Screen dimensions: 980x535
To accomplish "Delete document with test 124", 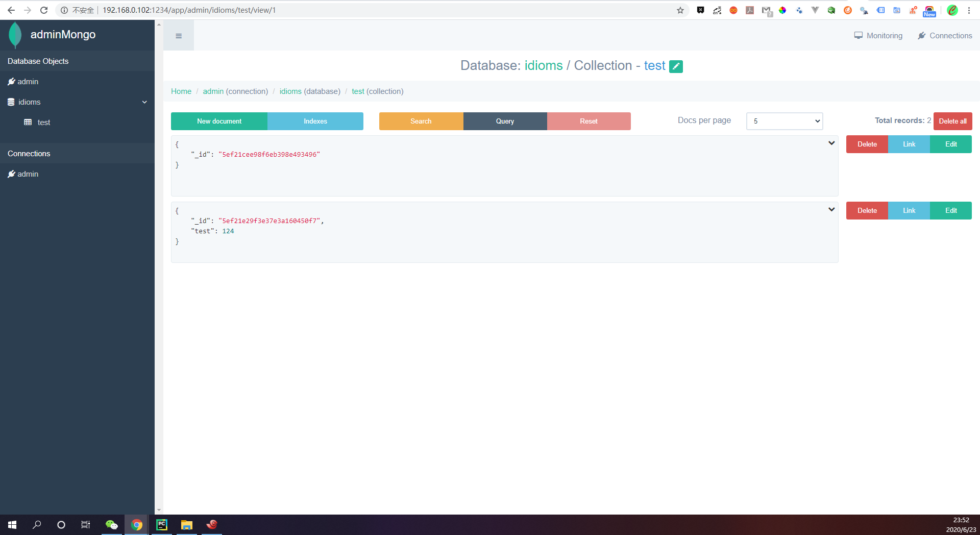I will (867, 211).
